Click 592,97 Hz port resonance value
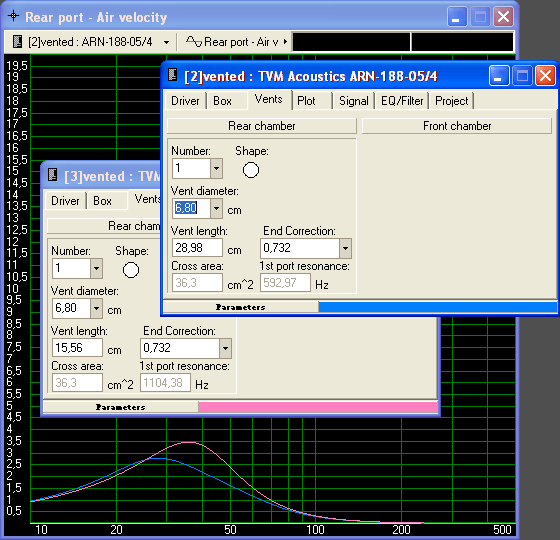The width and height of the screenshot is (560, 540). [x=285, y=283]
